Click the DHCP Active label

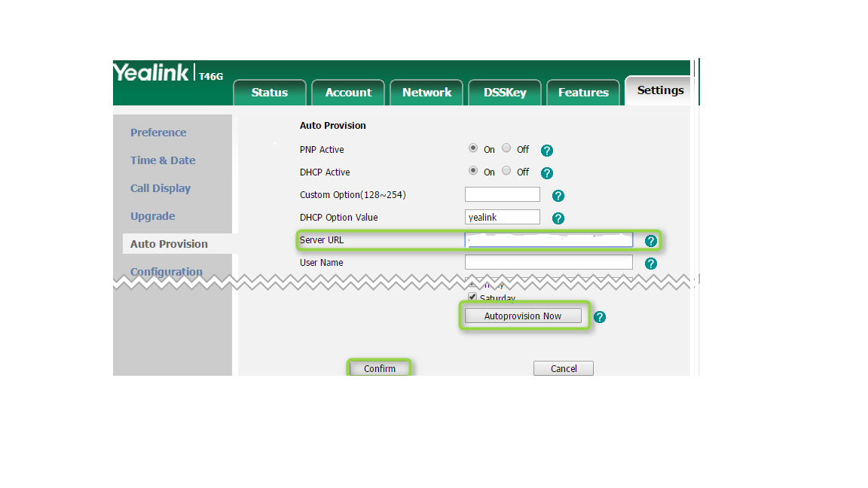[x=325, y=172]
